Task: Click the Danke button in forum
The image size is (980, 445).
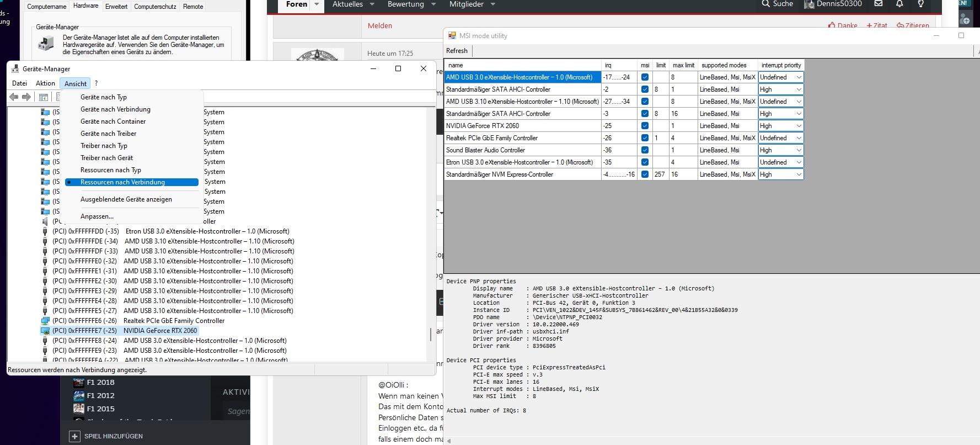Action: (843, 25)
